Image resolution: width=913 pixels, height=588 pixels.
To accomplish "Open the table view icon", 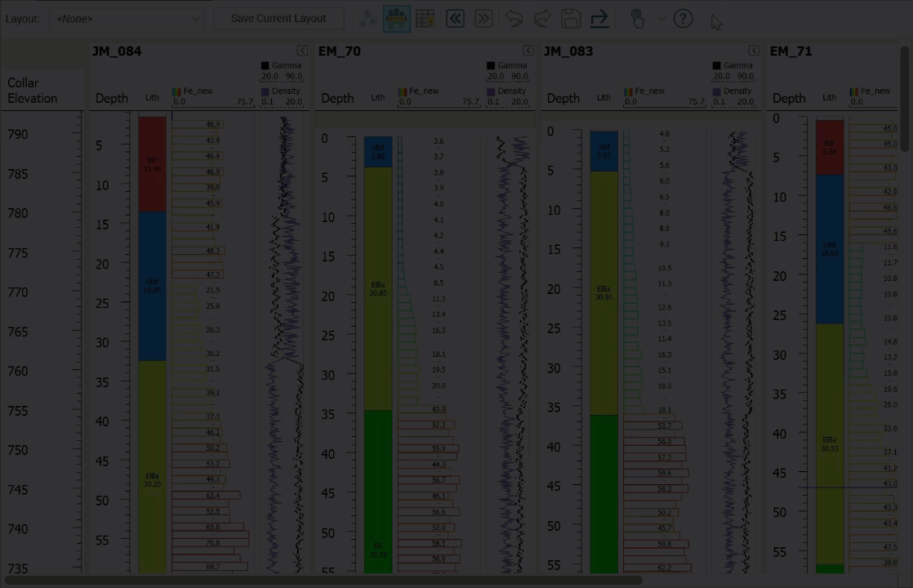I will 425,19.
